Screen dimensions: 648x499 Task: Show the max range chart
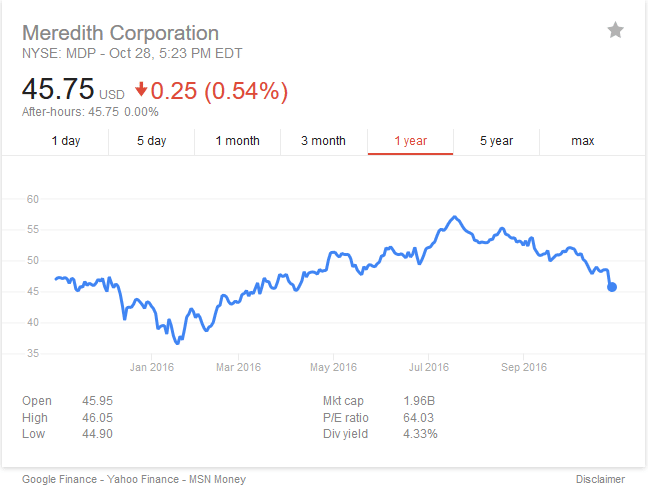[583, 141]
